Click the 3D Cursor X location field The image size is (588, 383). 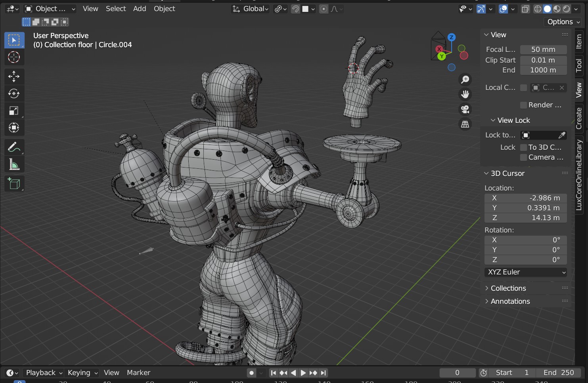(526, 198)
